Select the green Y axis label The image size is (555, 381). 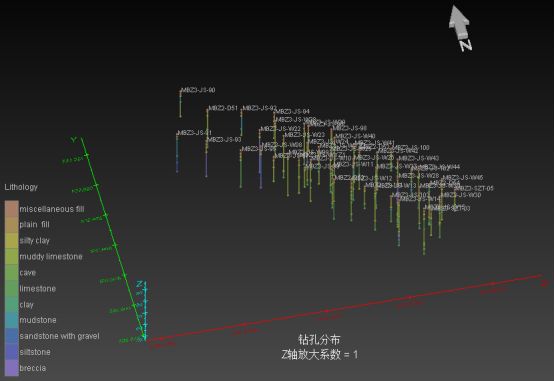click(74, 140)
